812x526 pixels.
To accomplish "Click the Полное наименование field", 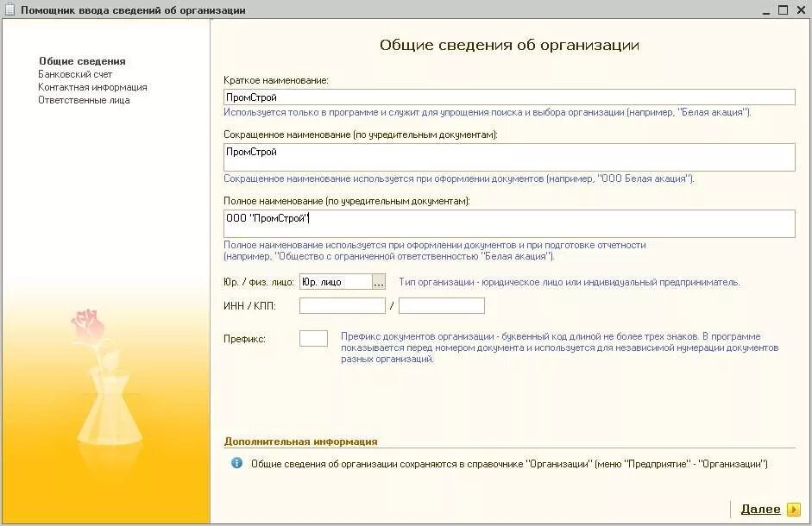I will pyautogui.click(x=509, y=223).
